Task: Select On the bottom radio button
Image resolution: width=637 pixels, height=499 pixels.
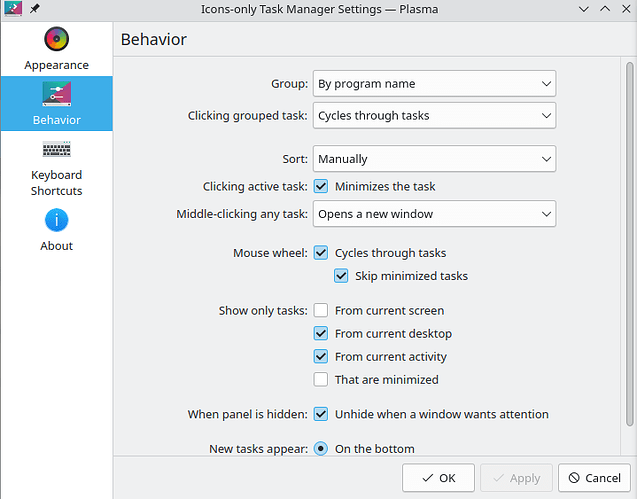Action: [321, 449]
